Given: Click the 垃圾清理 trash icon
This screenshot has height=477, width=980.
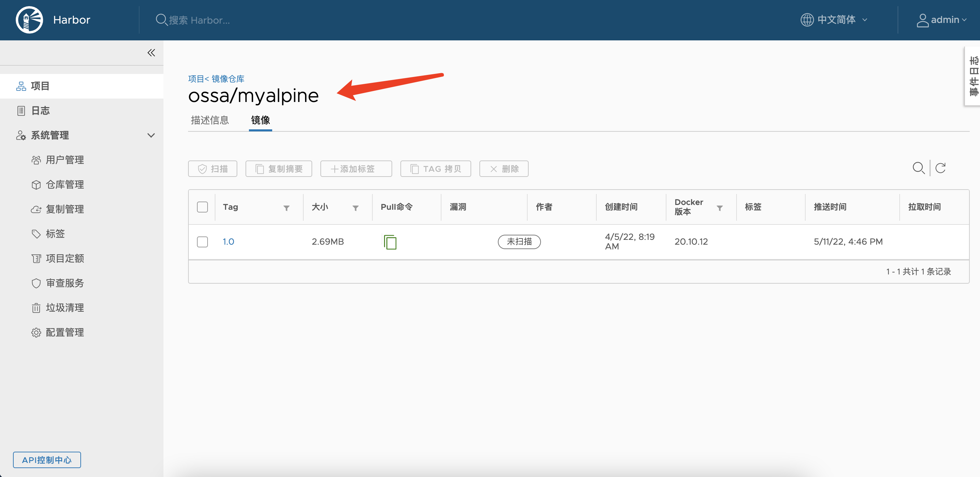Looking at the screenshot, I should pyautogui.click(x=36, y=308).
